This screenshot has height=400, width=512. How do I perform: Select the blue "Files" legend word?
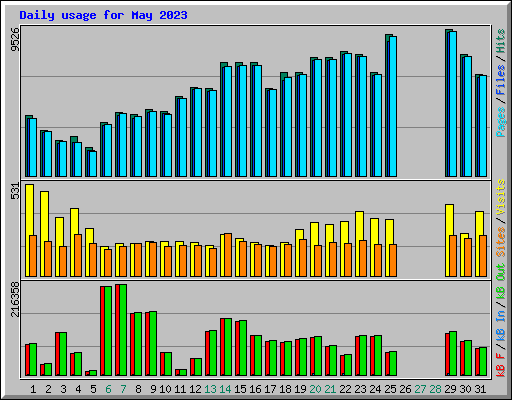(500, 80)
